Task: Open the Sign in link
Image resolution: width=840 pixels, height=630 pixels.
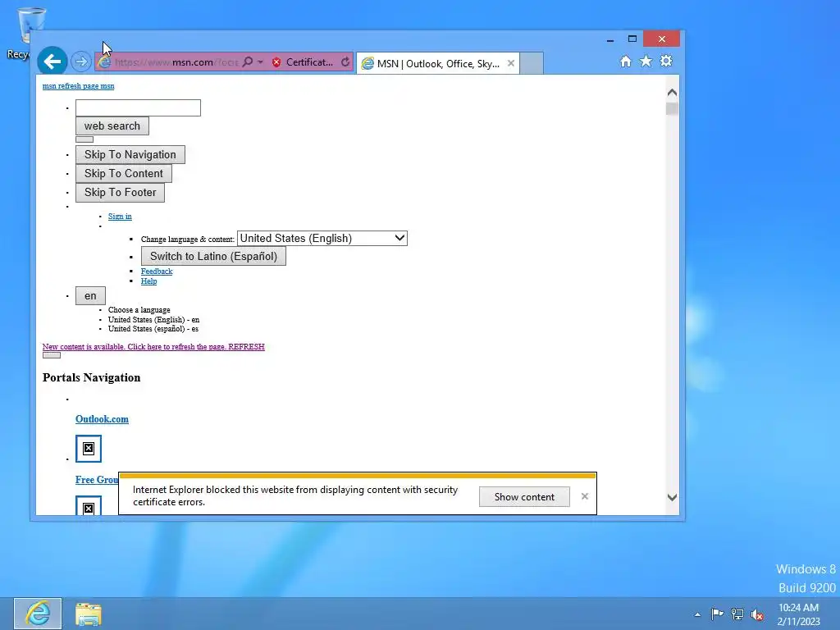Action: 120,217
